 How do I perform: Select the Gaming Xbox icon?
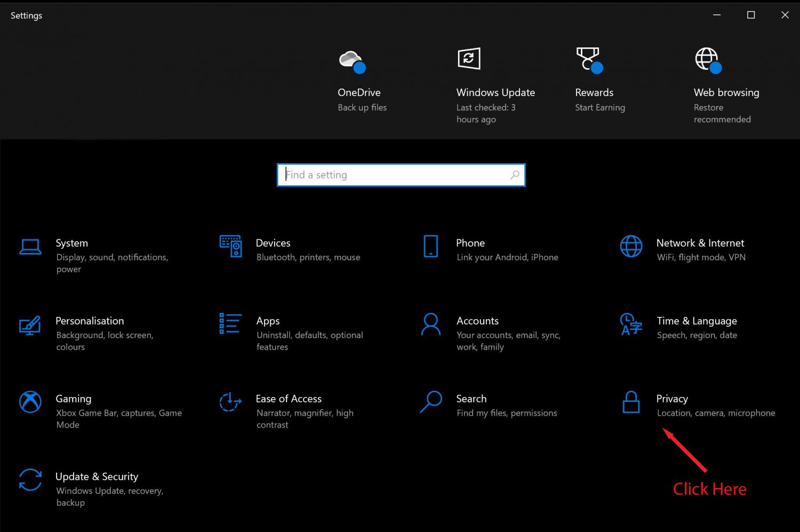click(30, 402)
